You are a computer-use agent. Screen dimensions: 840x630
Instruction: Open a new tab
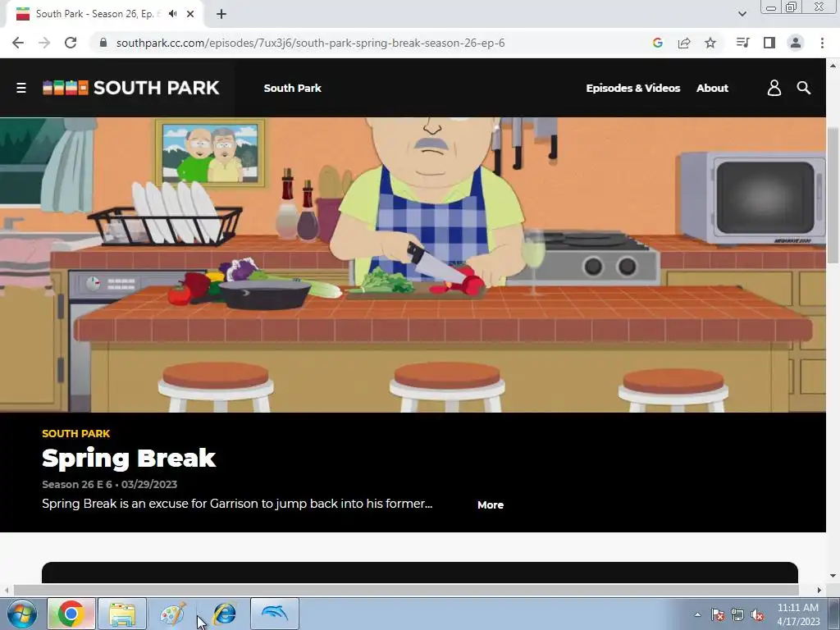click(x=221, y=14)
